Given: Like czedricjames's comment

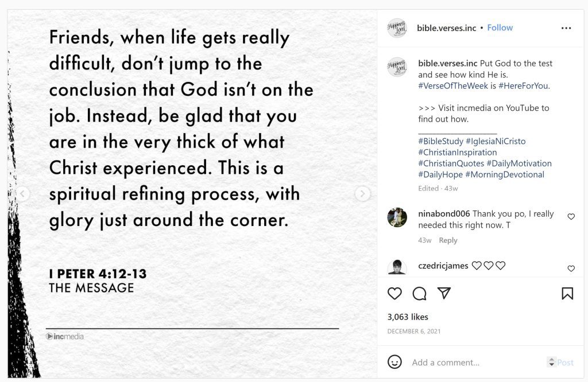Looking at the screenshot, I should coord(571,268).
